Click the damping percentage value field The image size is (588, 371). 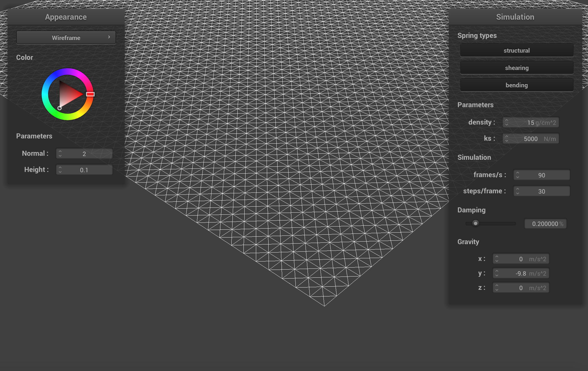pos(545,224)
